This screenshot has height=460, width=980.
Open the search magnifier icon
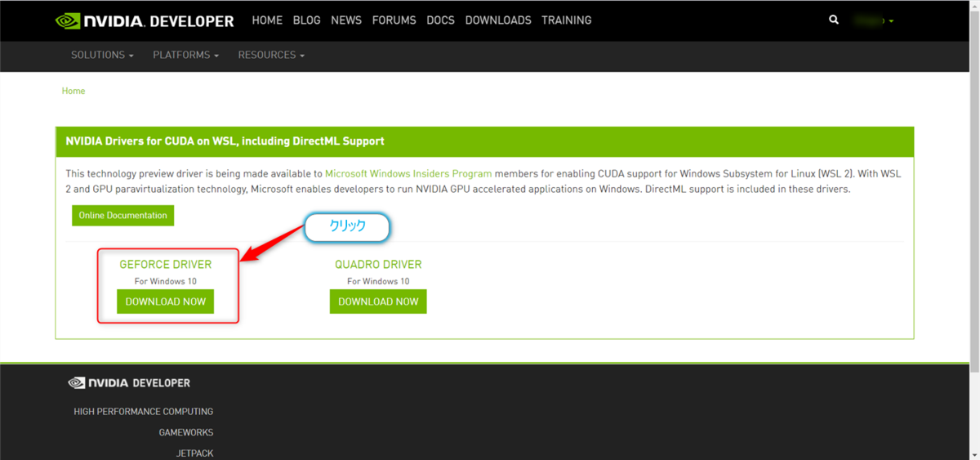pos(834,20)
